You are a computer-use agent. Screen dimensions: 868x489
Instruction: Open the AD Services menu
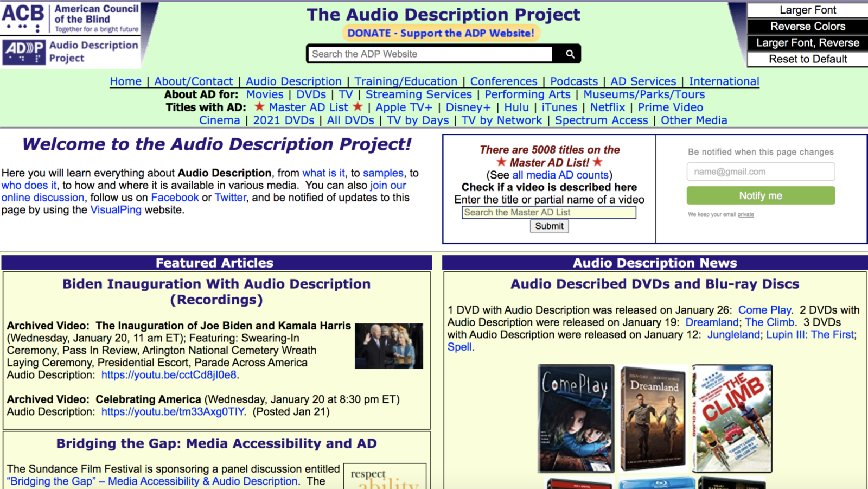(643, 81)
